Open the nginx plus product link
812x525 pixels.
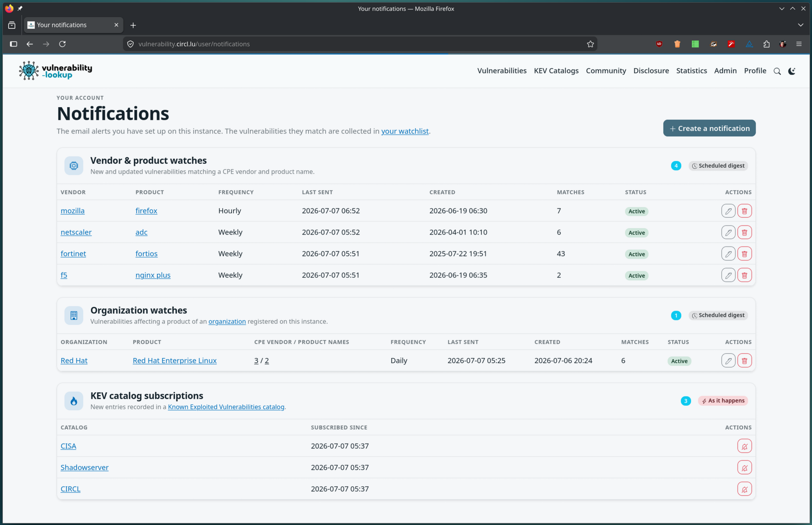pyautogui.click(x=153, y=275)
